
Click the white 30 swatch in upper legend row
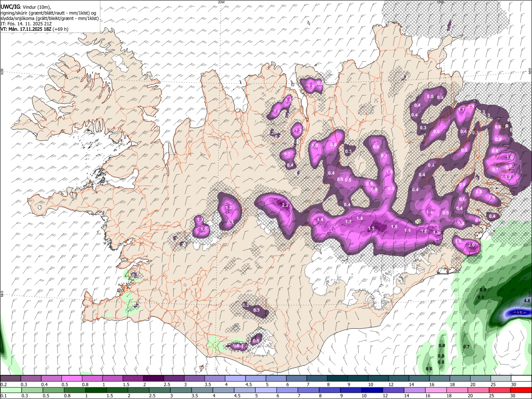point(521,379)
